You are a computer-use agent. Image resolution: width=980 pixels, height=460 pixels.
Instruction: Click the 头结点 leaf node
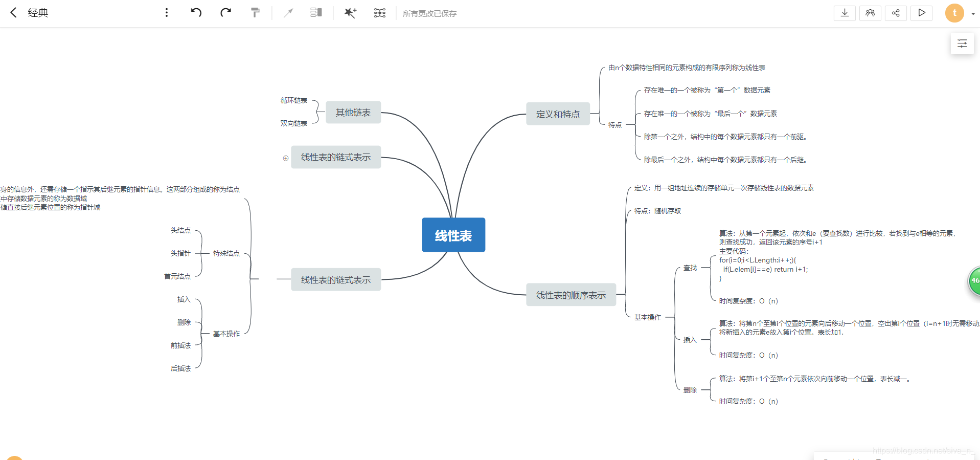point(181,230)
